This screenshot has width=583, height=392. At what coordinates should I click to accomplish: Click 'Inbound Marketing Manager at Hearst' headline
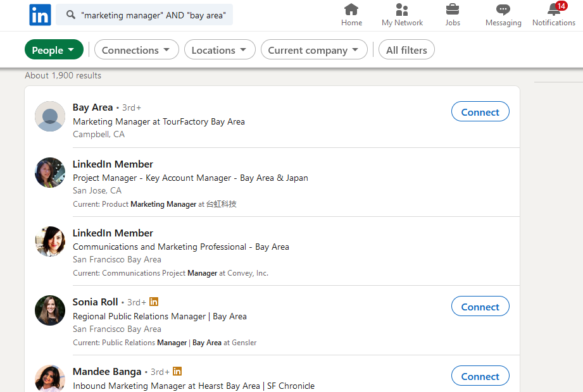click(x=194, y=386)
